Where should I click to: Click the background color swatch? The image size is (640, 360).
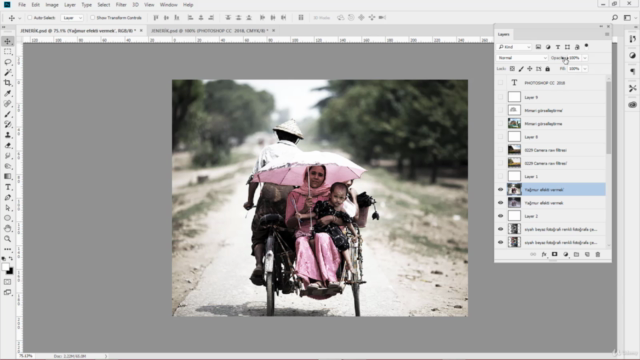coord(10,271)
